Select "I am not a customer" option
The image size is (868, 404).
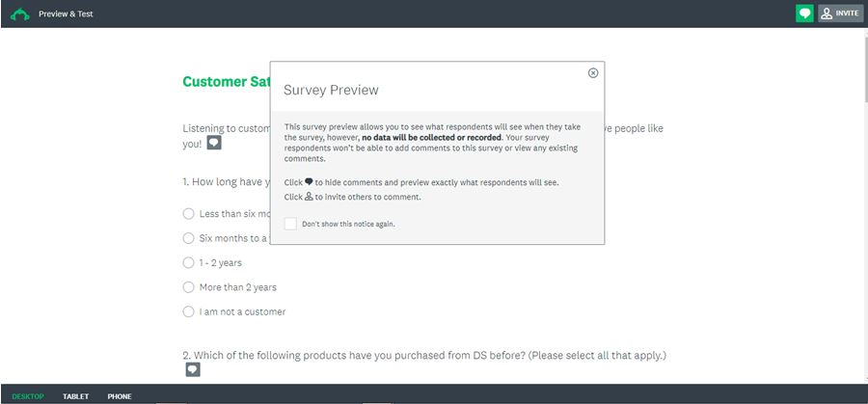[x=188, y=311]
